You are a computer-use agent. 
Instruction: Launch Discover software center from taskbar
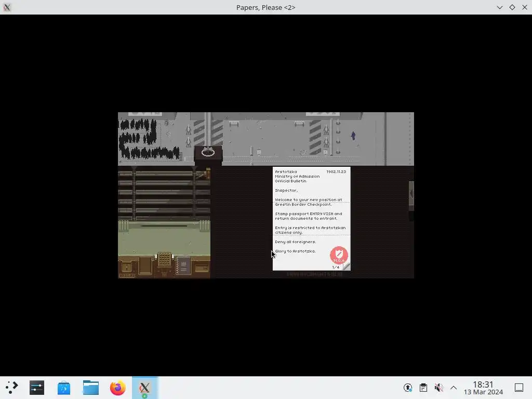(64, 388)
